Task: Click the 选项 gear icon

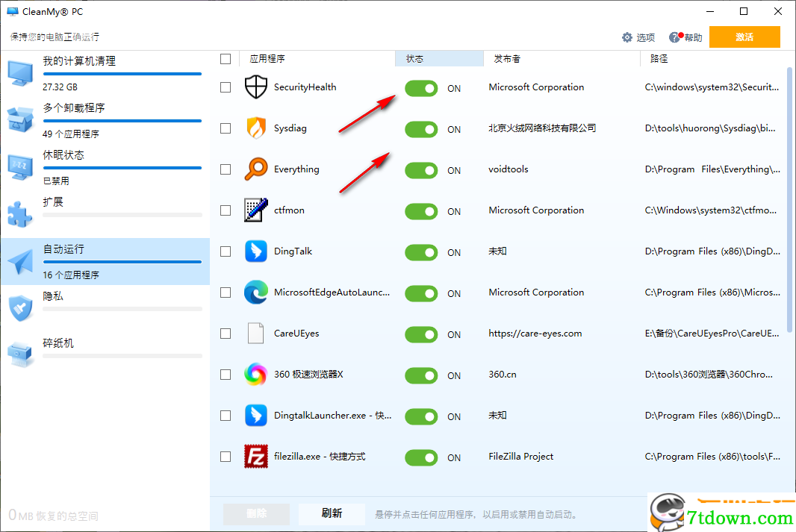Action: pyautogui.click(x=627, y=37)
